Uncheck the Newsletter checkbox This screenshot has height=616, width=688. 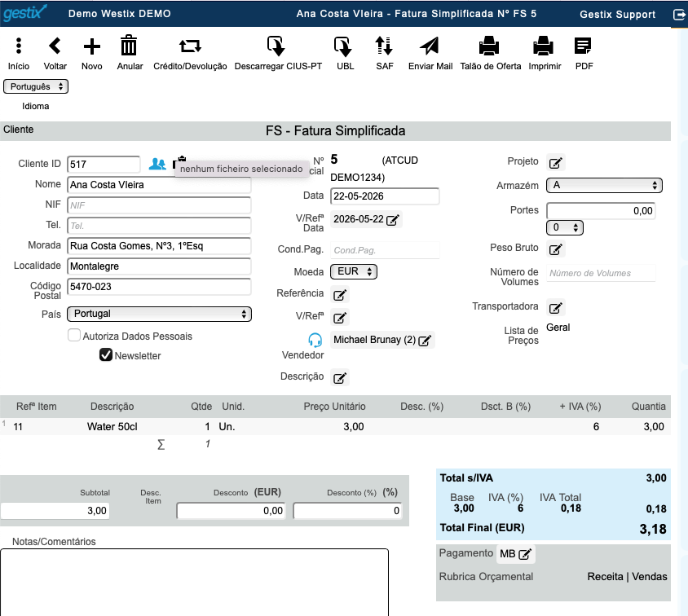106,354
